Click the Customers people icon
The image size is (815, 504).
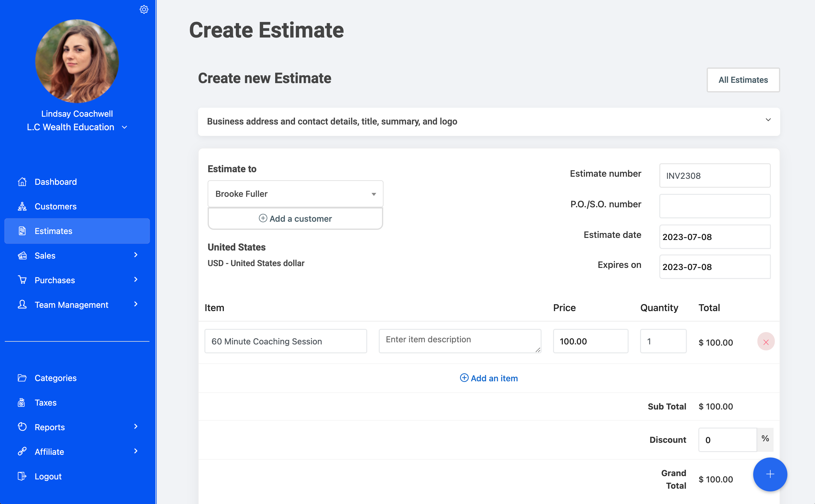point(22,206)
